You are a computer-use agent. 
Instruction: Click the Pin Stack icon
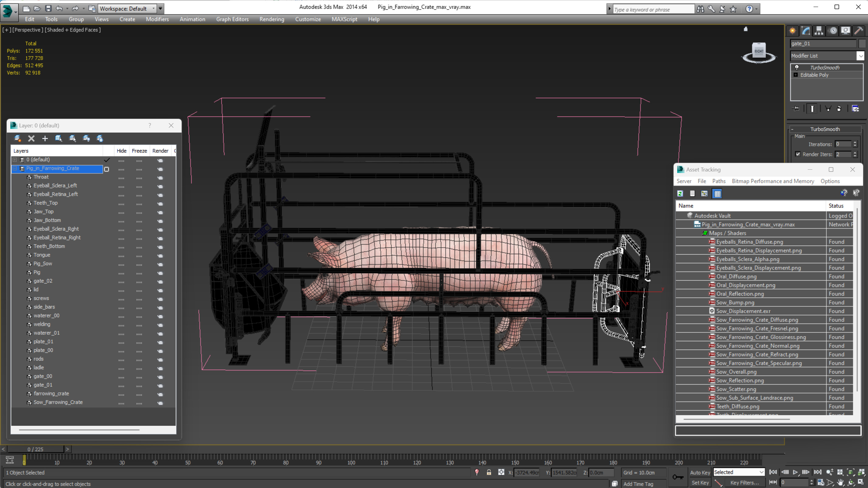click(796, 109)
